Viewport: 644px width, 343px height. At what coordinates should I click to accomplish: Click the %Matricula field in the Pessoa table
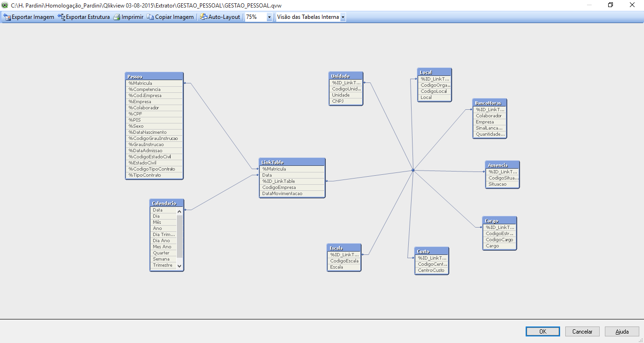155,83
